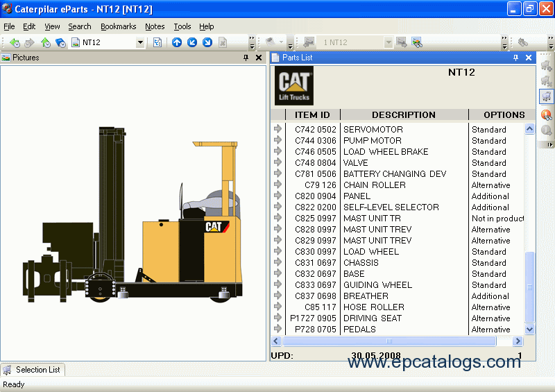Click the ITEM ID column header
Viewport: 555px width, 392px height.
312,114
